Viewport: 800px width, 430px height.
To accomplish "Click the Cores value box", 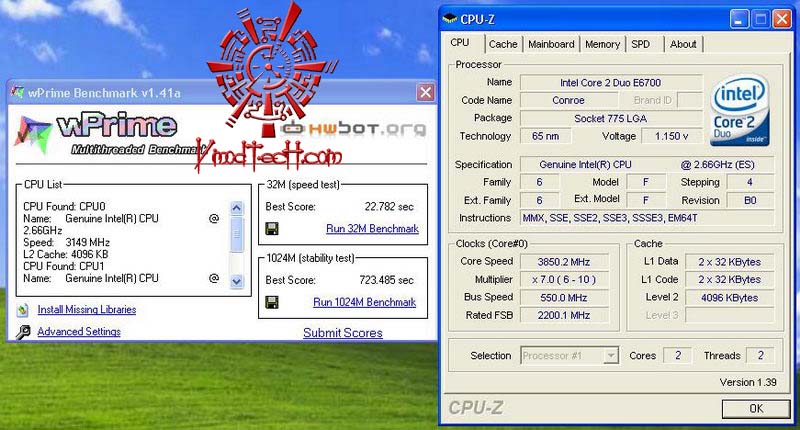I will [x=678, y=356].
